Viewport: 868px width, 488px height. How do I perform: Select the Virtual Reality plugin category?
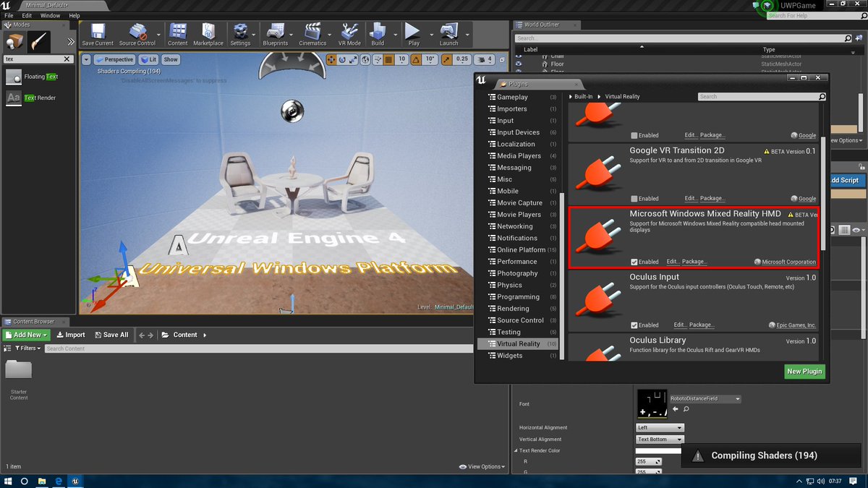(518, 344)
